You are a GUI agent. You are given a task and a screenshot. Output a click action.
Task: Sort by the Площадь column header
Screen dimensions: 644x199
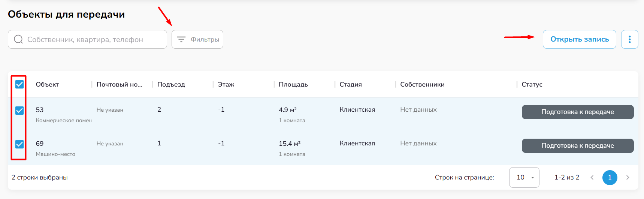(x=293, y=84)
